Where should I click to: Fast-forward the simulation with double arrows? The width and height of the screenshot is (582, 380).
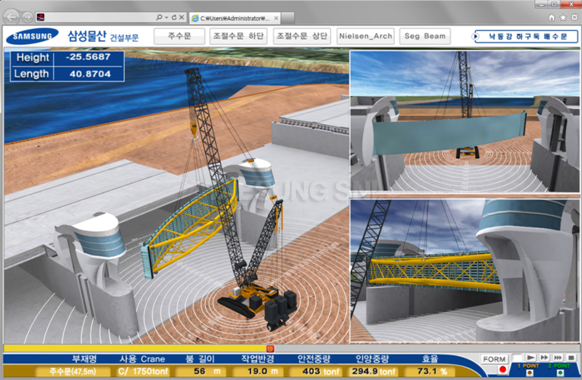coord(544,358)
